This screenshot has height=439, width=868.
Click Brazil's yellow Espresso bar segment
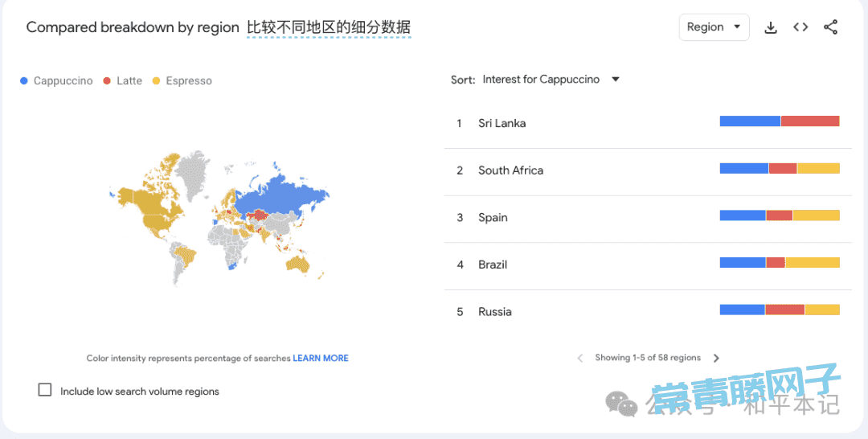(812, 263)
